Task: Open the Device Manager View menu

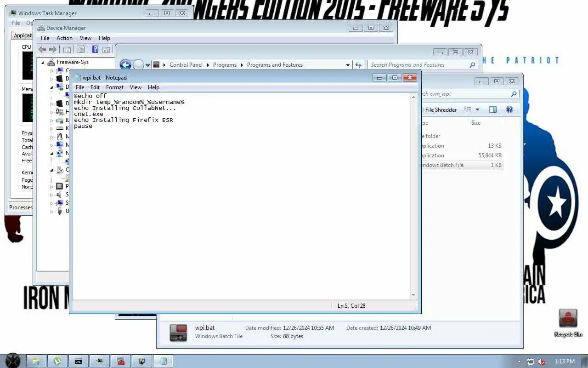Action: (x=85, y=38)
